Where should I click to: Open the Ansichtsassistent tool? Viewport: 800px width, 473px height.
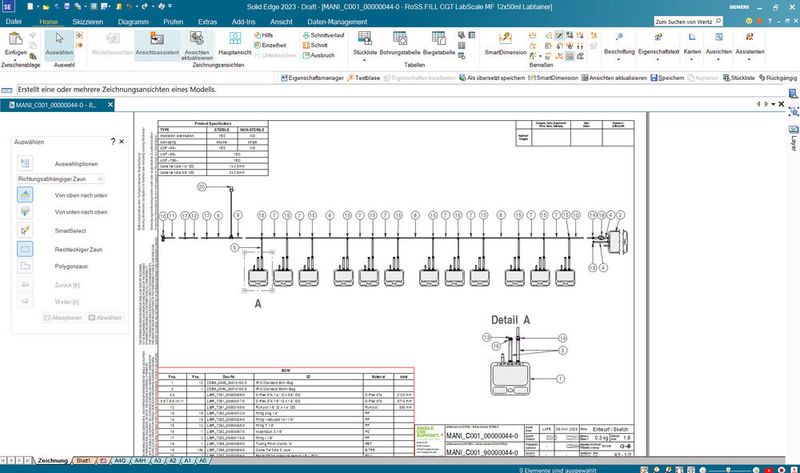pyautogui.click(x=157, y=44)
